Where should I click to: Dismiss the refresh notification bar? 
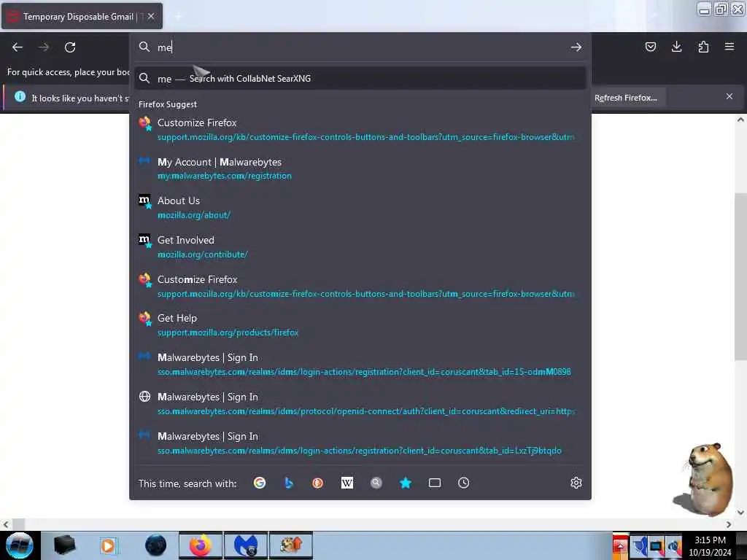[x=729, y=97]
